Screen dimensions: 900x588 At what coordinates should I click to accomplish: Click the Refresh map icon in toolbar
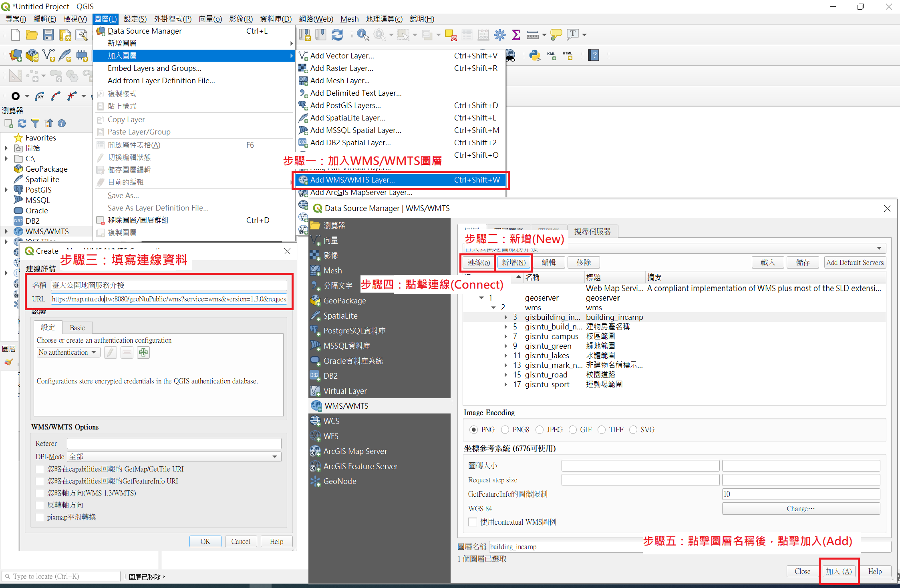point(337,35)
